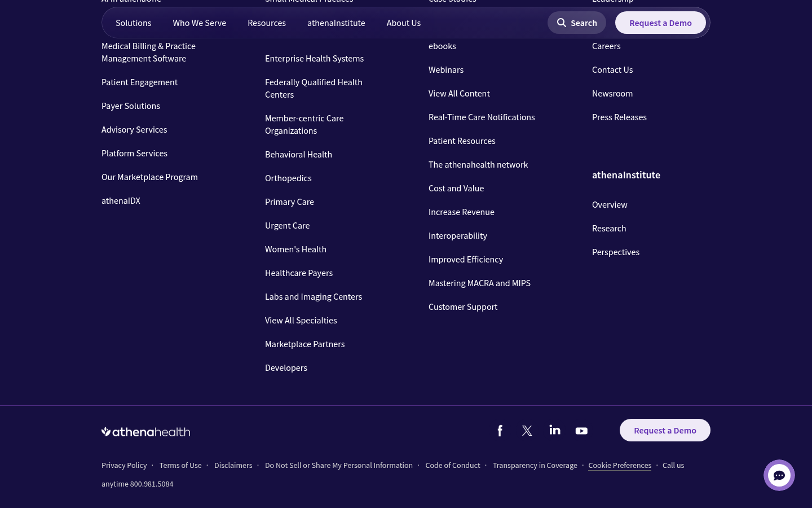812x508 pixels.
Task: Open the About Us nav menu
Action: coord(404,23)
